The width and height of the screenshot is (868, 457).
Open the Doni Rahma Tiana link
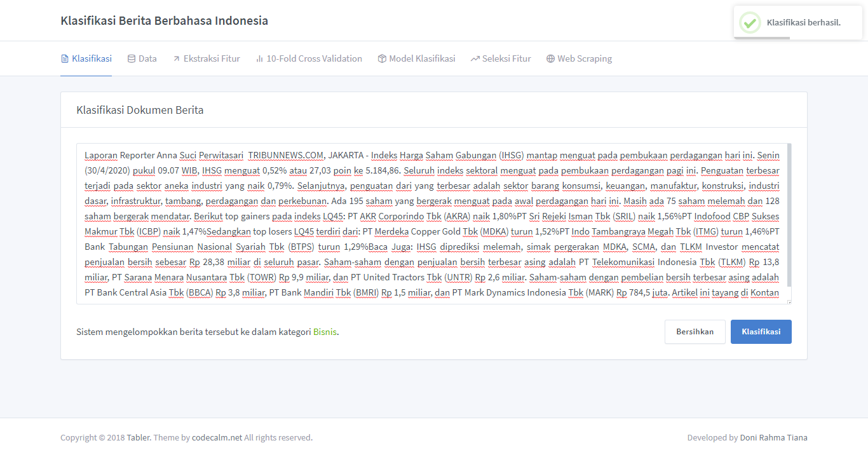773,437
